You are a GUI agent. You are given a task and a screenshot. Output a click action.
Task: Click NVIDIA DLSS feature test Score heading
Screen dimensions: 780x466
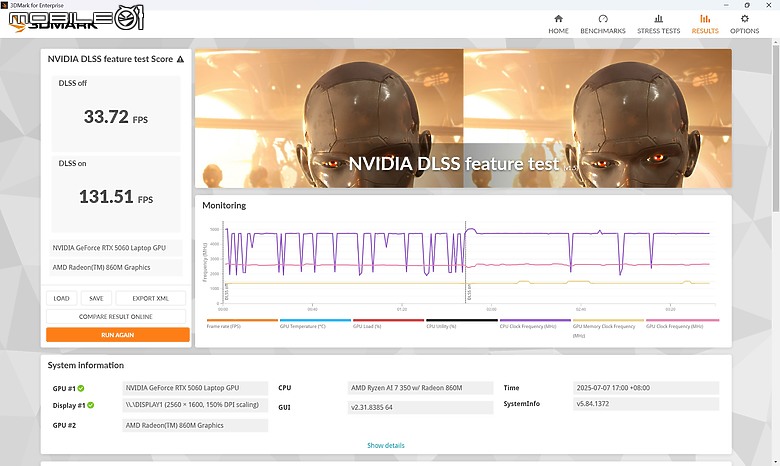click(110, 59)
